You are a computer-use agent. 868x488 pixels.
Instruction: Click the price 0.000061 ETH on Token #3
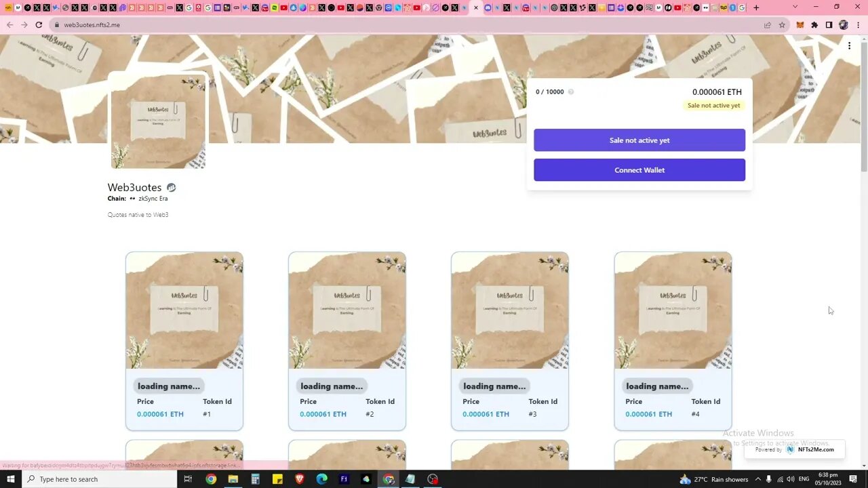point(486,414)
